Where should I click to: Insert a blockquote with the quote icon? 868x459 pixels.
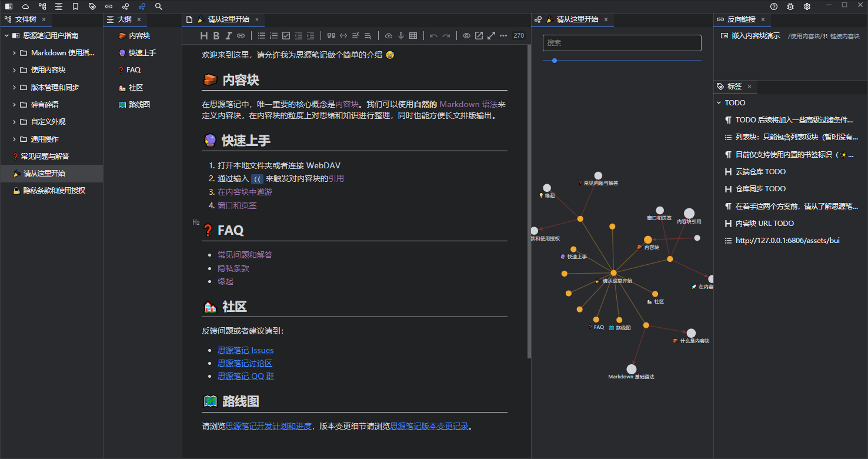pyautogui.click(x=331, y=36)
